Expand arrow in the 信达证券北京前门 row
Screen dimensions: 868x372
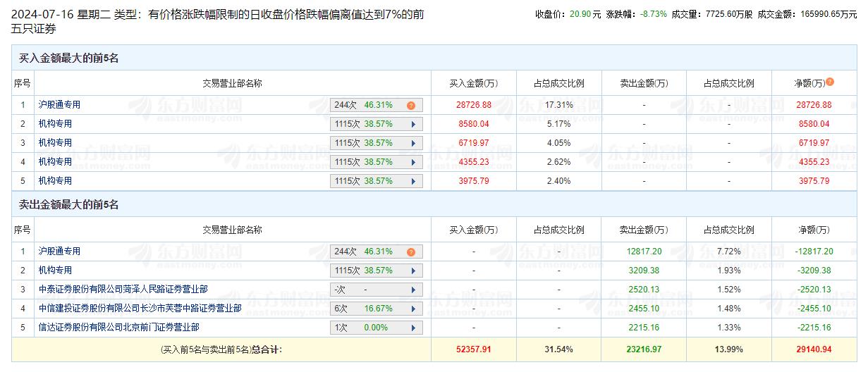413,328
